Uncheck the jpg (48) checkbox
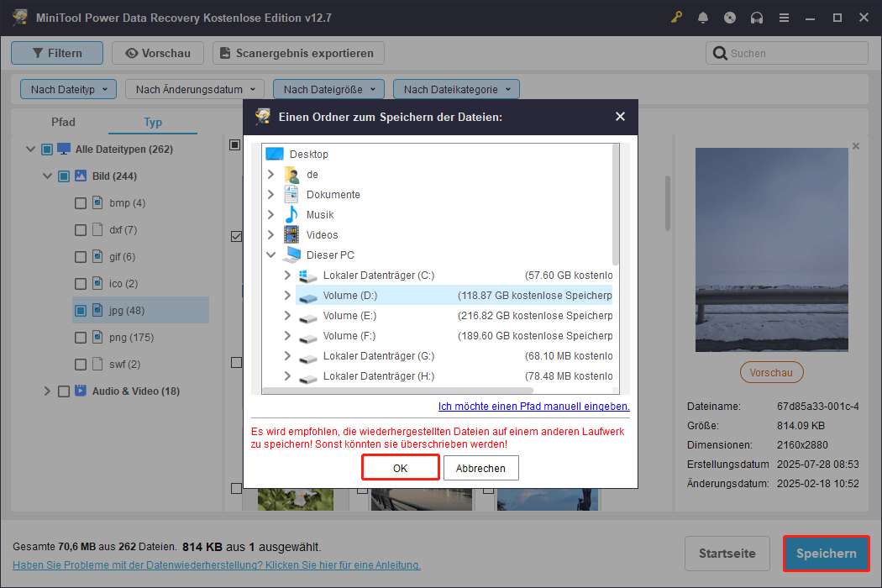Image resolution: width=882 pixels, height=588 pixels. [x=80, y=310]
